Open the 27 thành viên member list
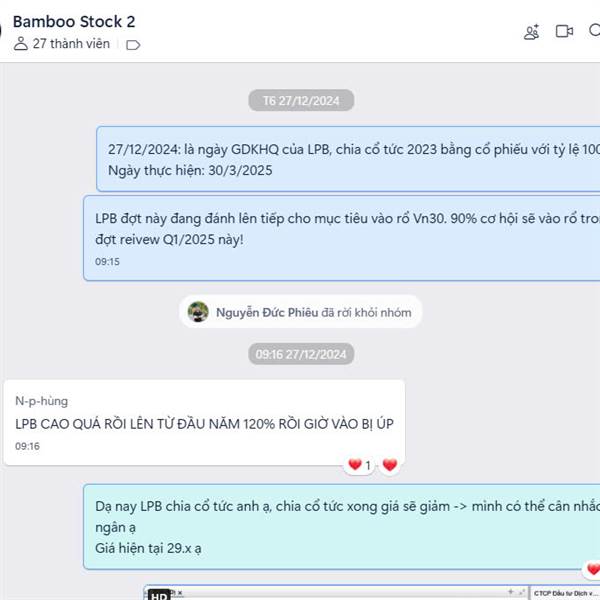This screenshot has width=600, height=600. [71, 44]
